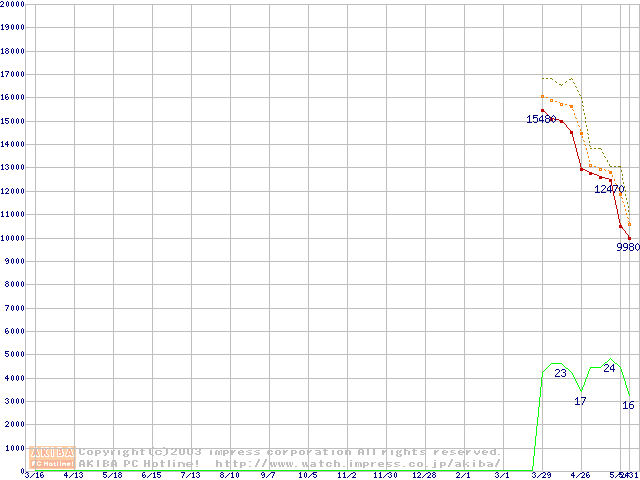640x480 pixels.
Task: Click the 4/26 date on the x-axis
Action: tap(581, 476)
